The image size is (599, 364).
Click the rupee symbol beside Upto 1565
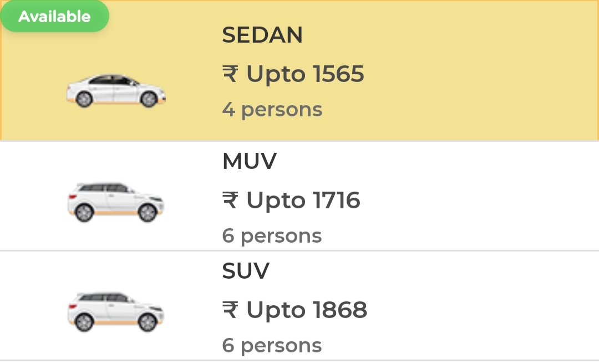(x=230, y=74)
